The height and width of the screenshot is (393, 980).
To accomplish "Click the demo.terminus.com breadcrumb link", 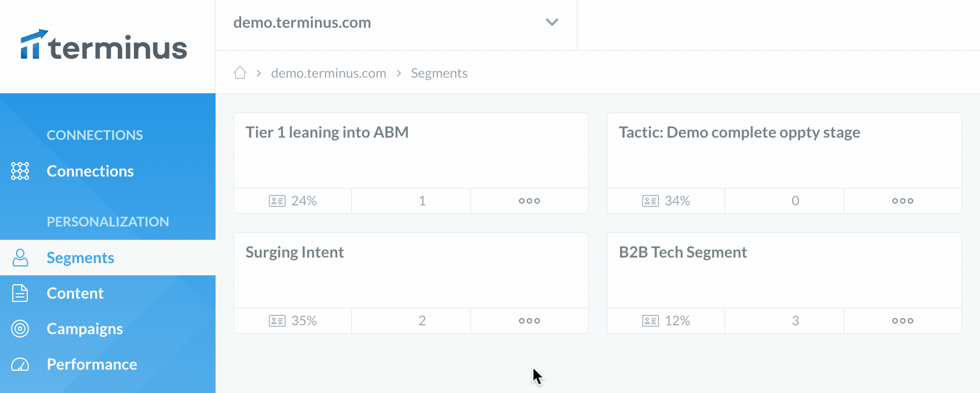I will tap(328, 73).
